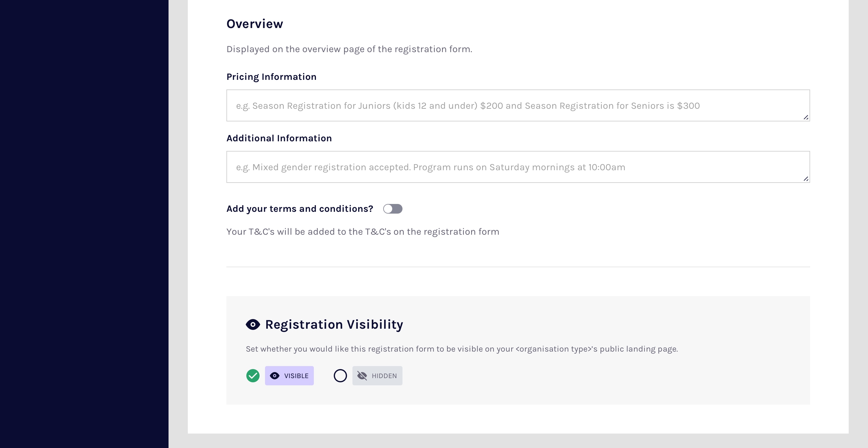Click the resize handle of Pricing Information box
Image resolution: width=868 pixels, height=448 pixels.
tap(806, 117)
